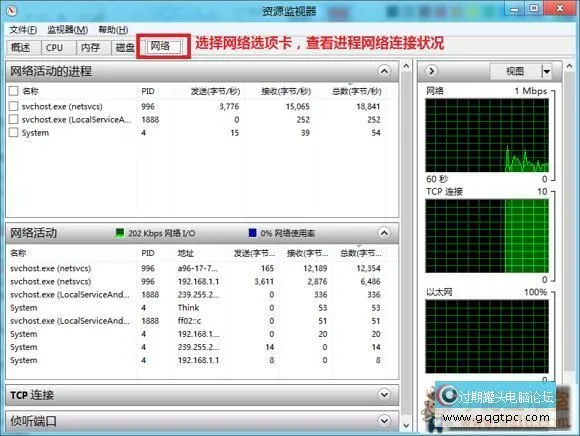Click the 239.255.2... address in svchost row
Screen dimensions: 580x436
click(x=198, y=295)
